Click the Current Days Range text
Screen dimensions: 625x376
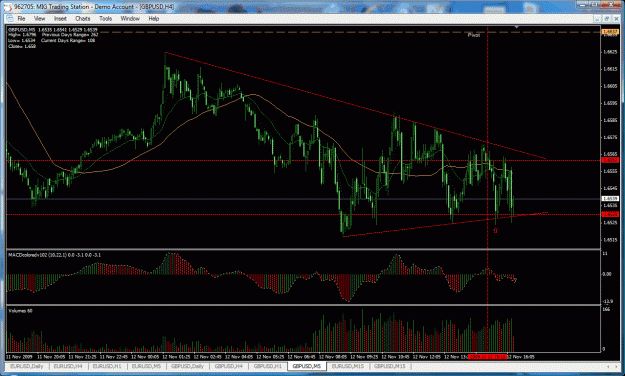tap(68, 40)
